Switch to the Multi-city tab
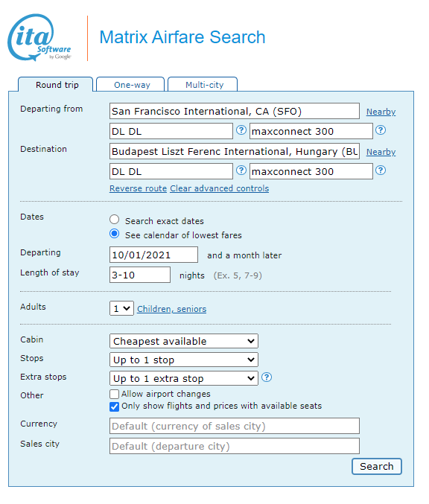 click(x=203, y=85)
